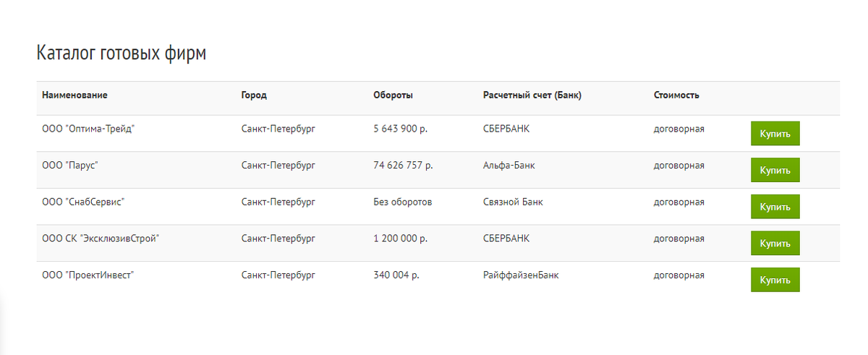Click the Расчетный счет (Банк) header
Image resolution: width=868 pixels, height=355 pixels.
pos(532,95)
